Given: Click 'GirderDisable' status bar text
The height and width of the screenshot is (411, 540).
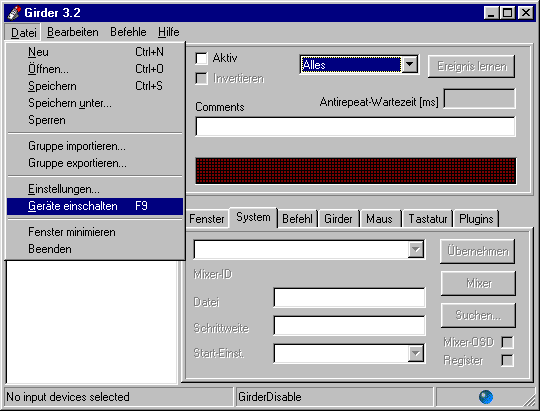Looking at the screenshot, I should [x=270, y=397].
